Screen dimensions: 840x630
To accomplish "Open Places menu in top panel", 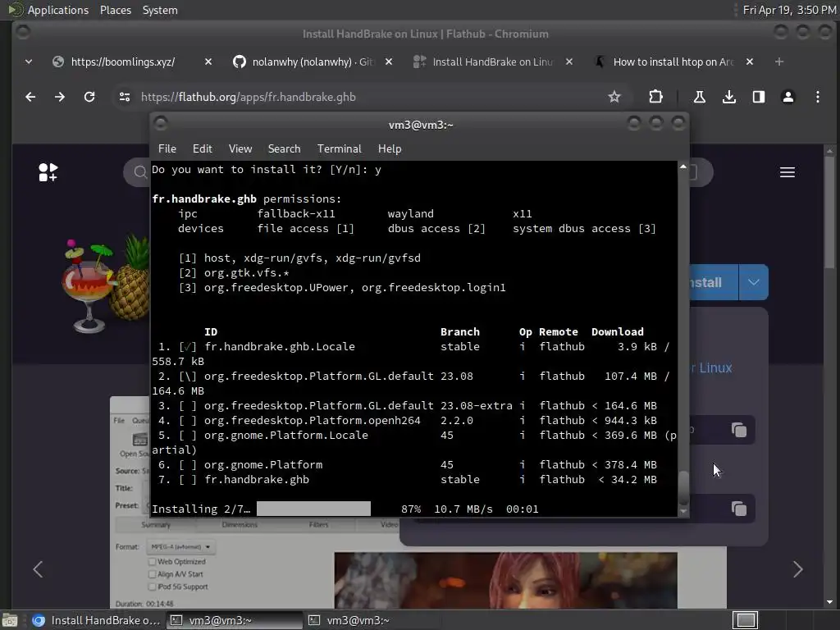I will [x=115, y=10].
